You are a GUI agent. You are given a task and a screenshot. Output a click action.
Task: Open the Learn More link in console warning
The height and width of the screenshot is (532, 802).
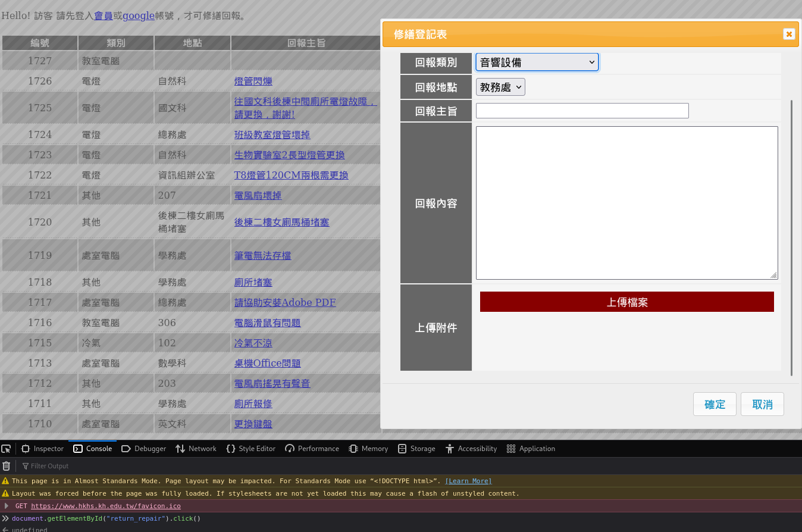[468, 481]
